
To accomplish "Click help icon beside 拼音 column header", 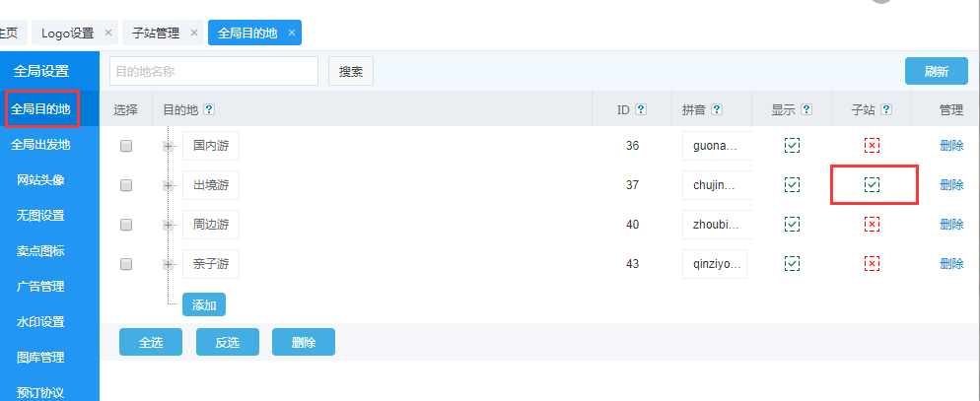I will pyautogui.click(x=717, y=110).
